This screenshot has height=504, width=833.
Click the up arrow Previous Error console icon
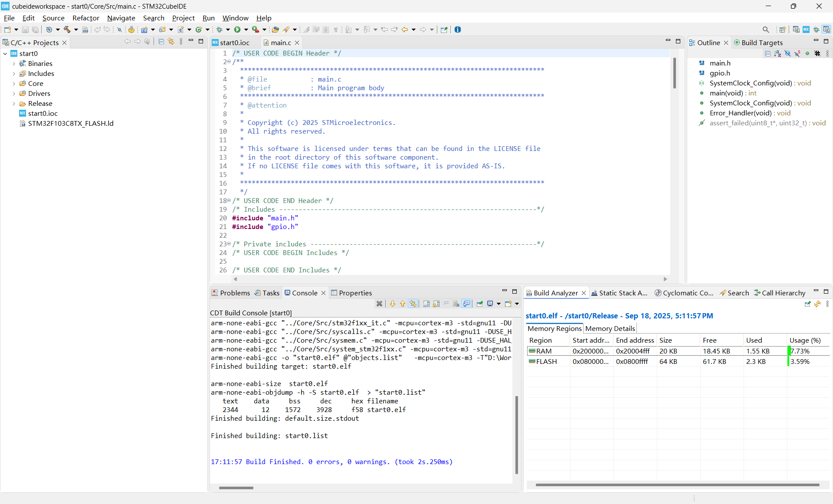click(x=403, y=304)
